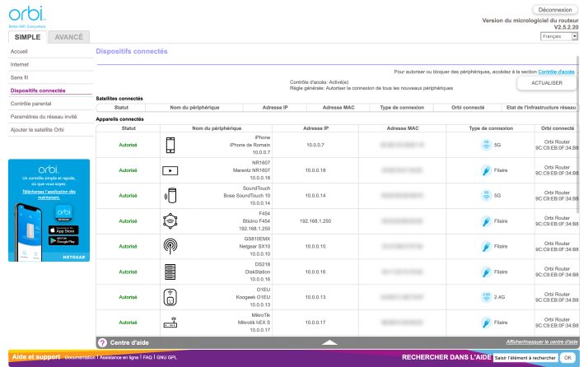Click the wired connection icon for Bticino F454
Image resolution: width=588 pixels, height=367 pixels.
coord(486,221)
